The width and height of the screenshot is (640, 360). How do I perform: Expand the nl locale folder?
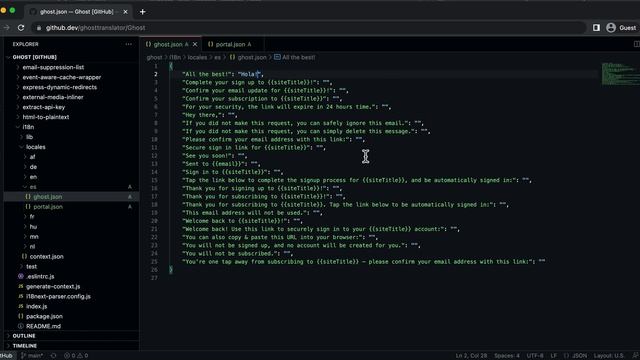[32, 247]
